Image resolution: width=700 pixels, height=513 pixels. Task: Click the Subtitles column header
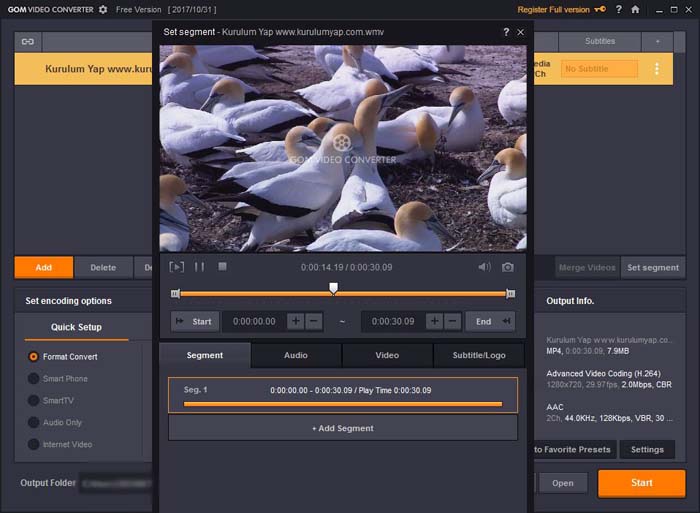tap(600, 42)
